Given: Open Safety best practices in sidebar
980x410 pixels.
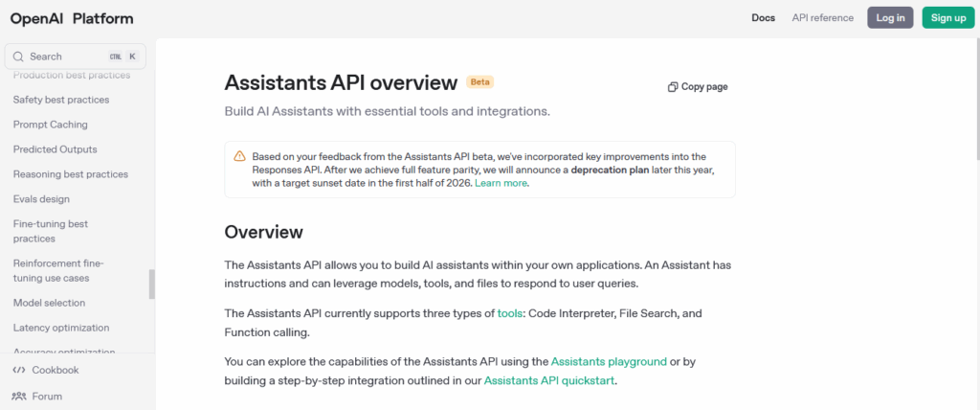Looking at the screenshot, I should [61, 100].
